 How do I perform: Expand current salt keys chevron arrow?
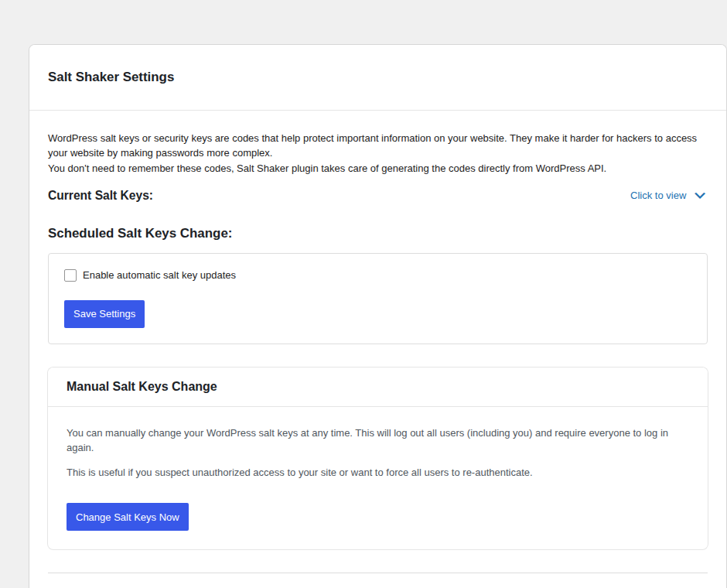click(700, 196)
